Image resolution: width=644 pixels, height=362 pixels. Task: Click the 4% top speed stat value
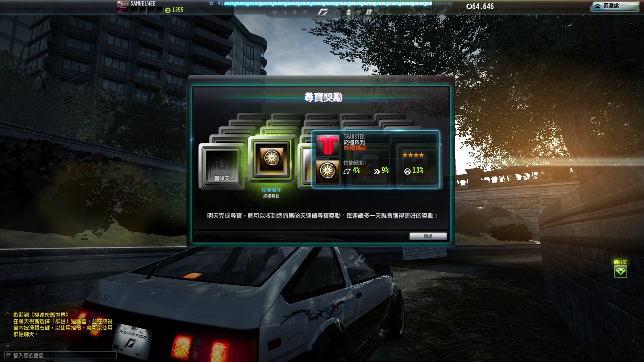point(356,171)
